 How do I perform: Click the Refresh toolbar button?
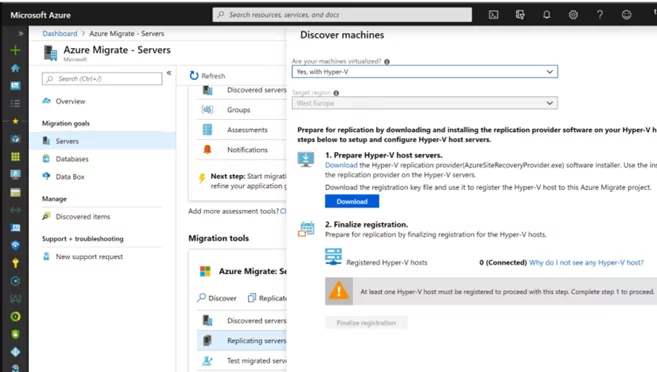(207, 76)
